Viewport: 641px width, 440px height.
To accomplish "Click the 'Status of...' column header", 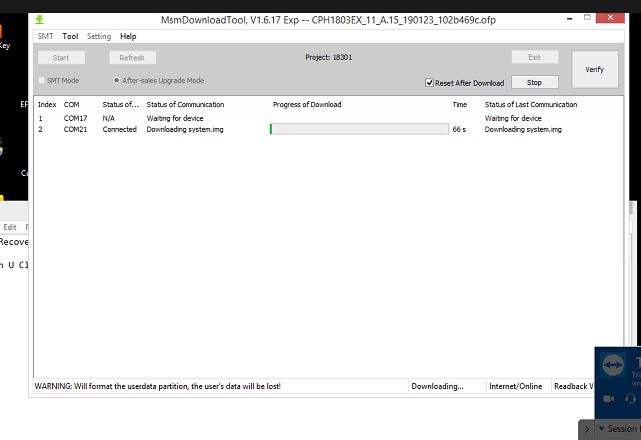I will tap(121, 105).
